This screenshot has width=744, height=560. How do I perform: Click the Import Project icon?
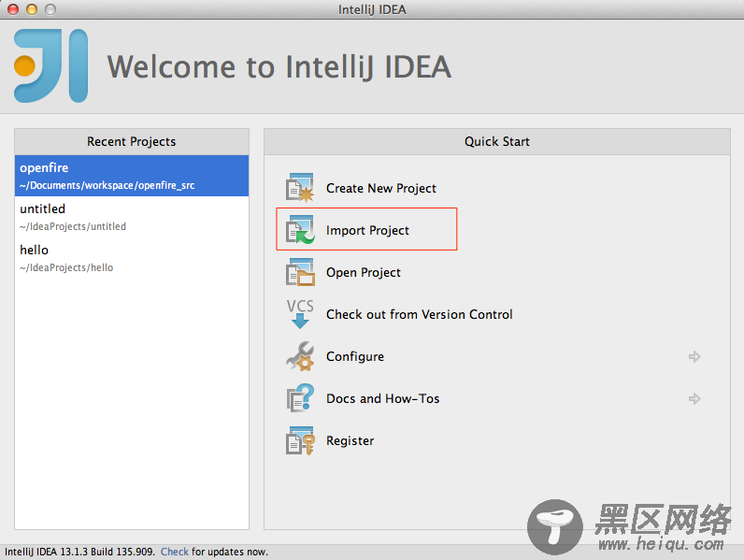(300, 230)
